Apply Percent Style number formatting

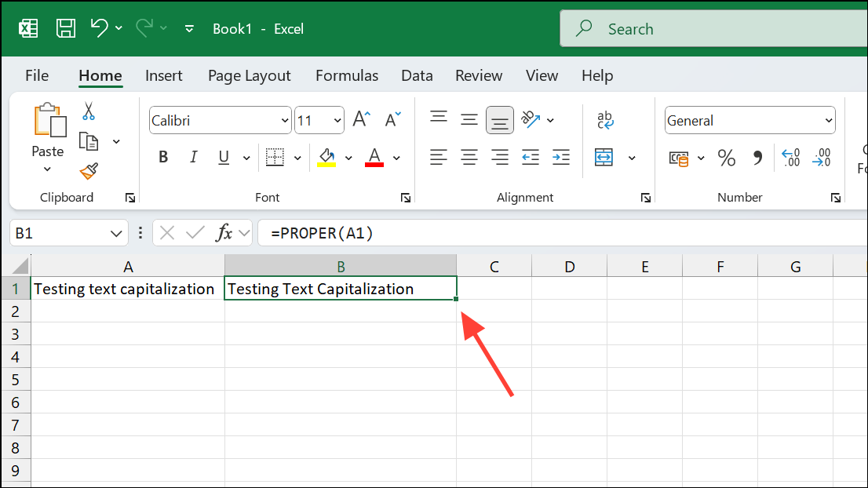click(726, 158)
